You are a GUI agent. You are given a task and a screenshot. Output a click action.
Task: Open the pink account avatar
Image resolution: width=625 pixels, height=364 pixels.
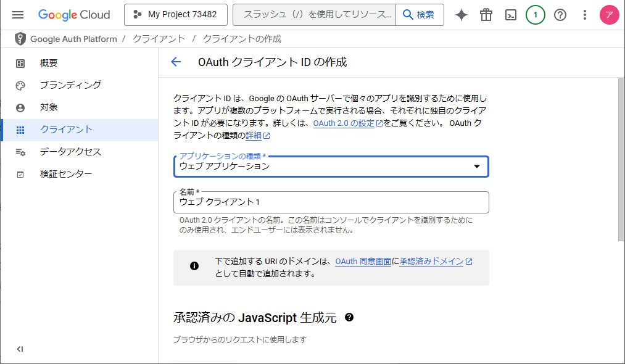point(610,15)
